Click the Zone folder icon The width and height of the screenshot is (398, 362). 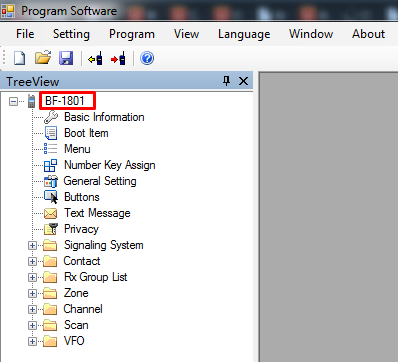point(50,293)
